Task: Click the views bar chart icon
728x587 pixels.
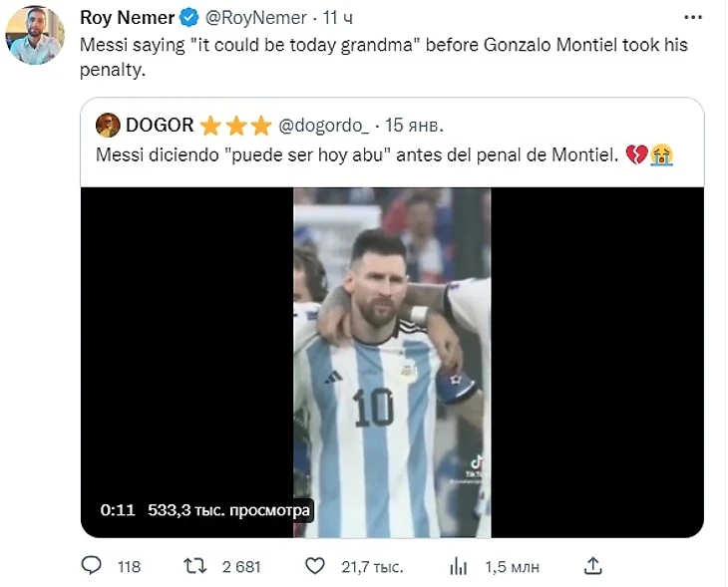Action: click(459, 566)
